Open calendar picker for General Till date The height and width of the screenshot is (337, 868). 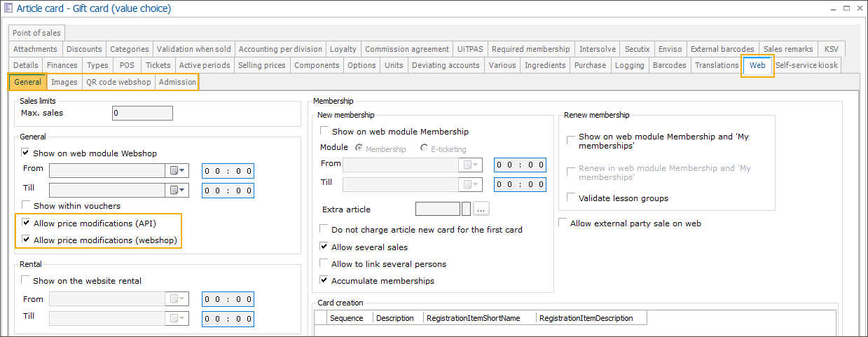173,190
